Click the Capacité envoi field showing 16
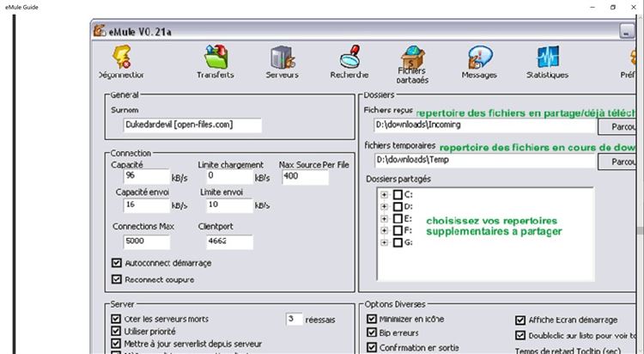This screenshot has width=644, height=354. 146,205
